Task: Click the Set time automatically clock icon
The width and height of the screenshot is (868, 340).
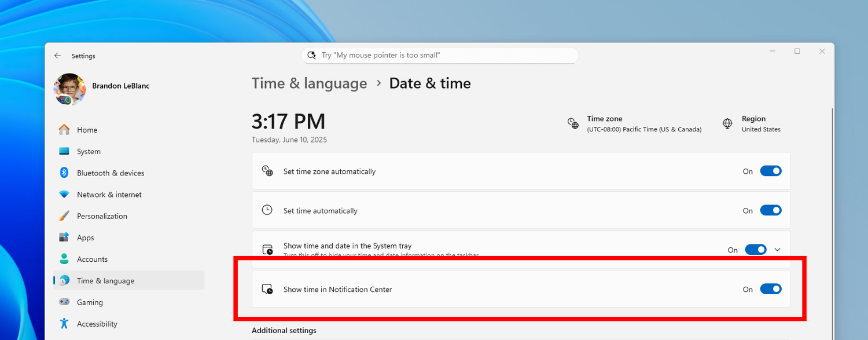Action: pyautogui.click(x=267, y=210)
